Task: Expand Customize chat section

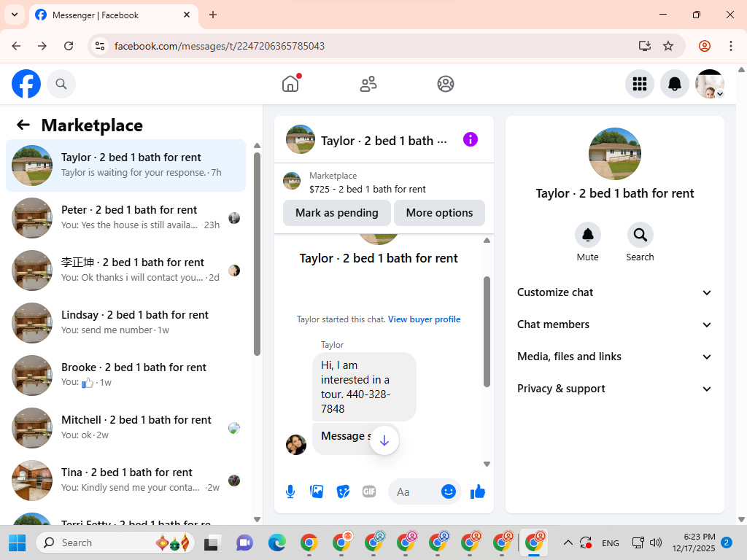Action: point(614,292)
